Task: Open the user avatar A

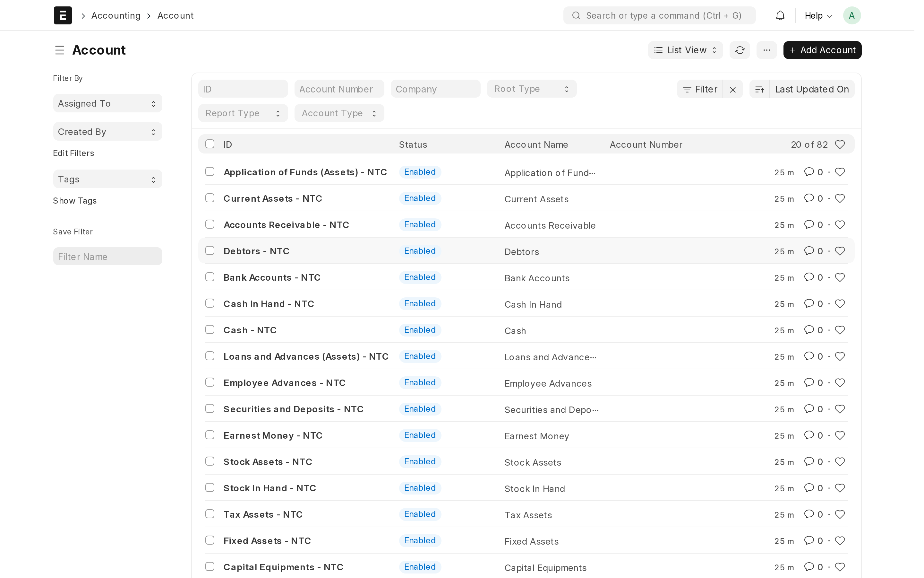Action: 851,16
